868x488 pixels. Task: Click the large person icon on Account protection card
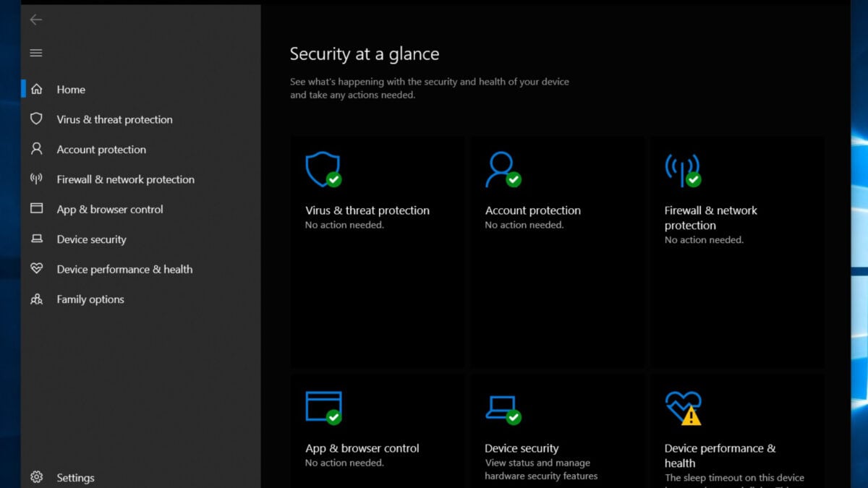(503, 169)
